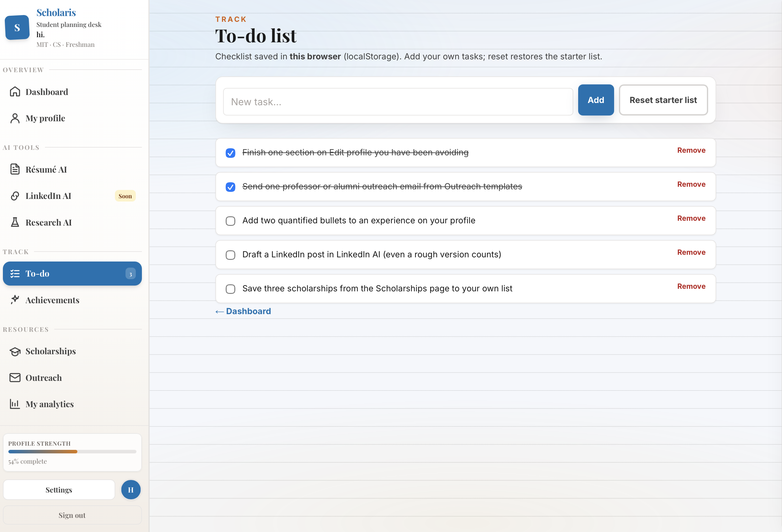Focus the New task input field
The image size is (782, 532).
[x=398, y=102]
